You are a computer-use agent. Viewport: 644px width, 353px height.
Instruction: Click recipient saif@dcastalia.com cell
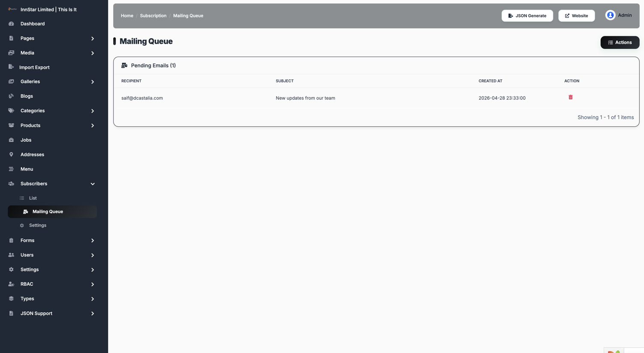point(142,98)
